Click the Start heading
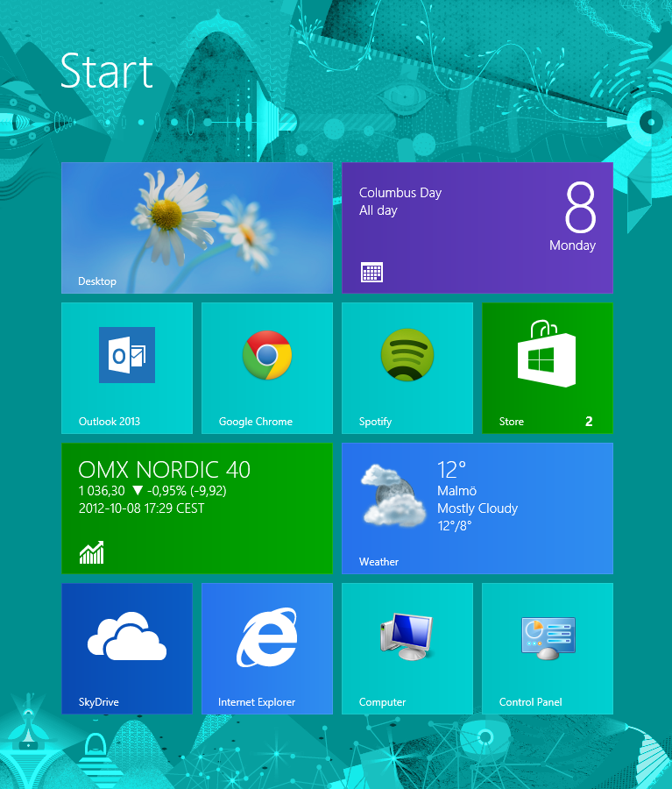The width and height of the screenshot is (672, 789). [x=107, y=71]
